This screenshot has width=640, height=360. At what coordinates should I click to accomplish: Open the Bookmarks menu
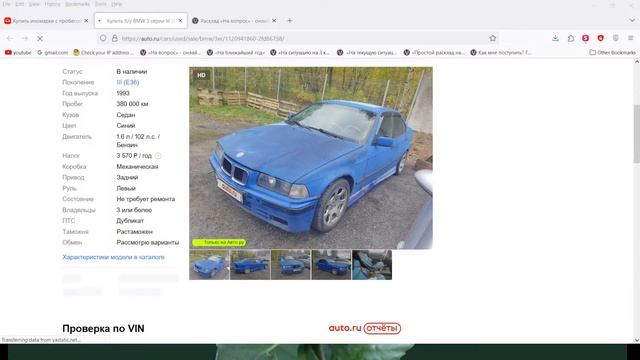(77, 4)
